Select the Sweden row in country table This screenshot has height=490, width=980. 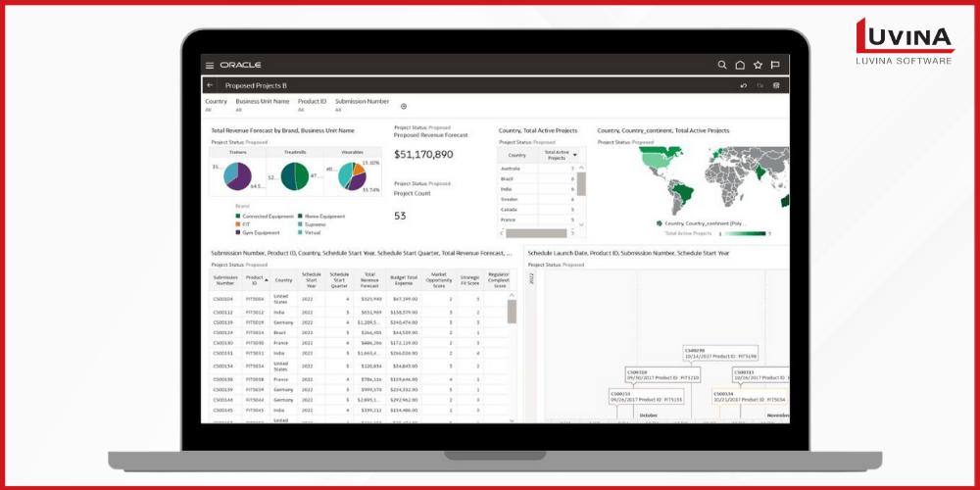point(538,199)
